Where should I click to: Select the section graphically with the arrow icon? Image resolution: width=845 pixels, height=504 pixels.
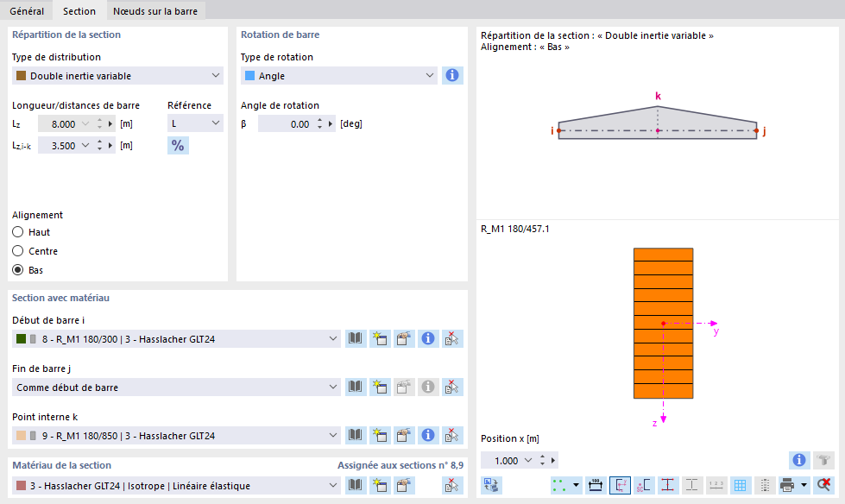pyautogui.click(x=451, y=338)
